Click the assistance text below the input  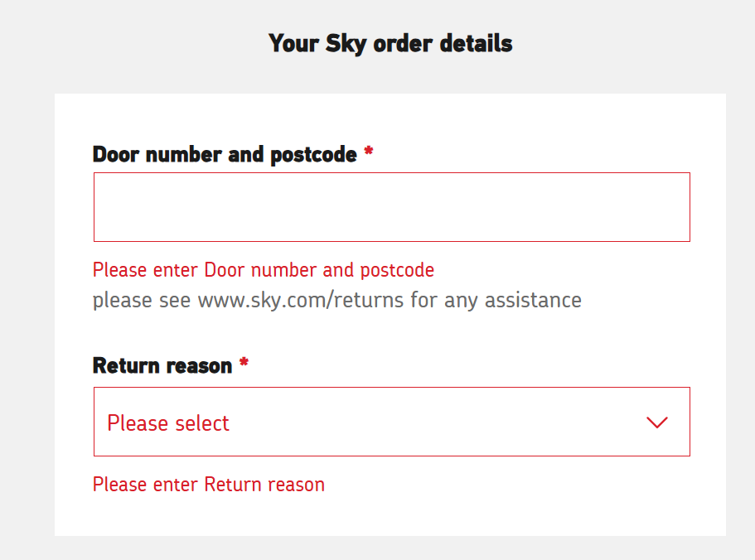336,300
